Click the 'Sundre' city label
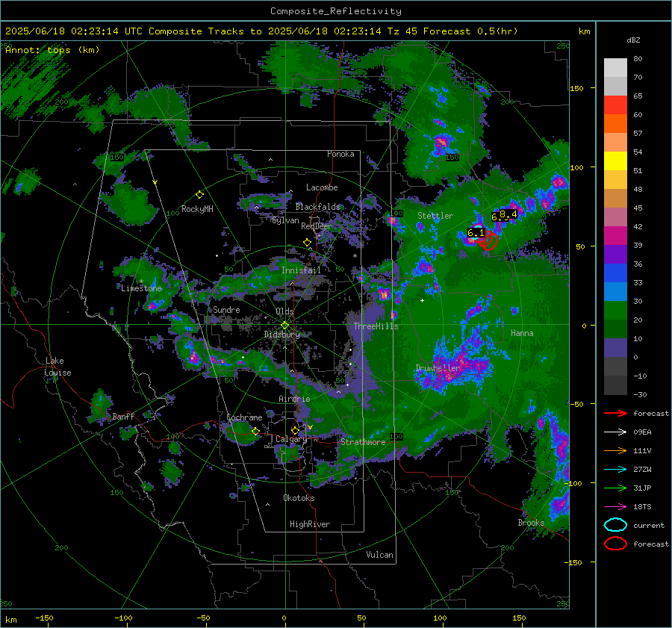 click(x=226, y=309)
